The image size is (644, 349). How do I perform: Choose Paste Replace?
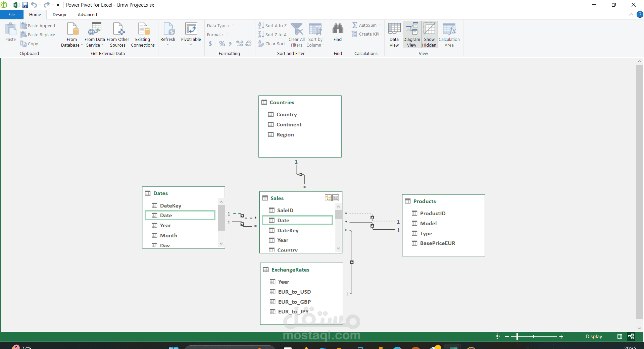[38, 35]
